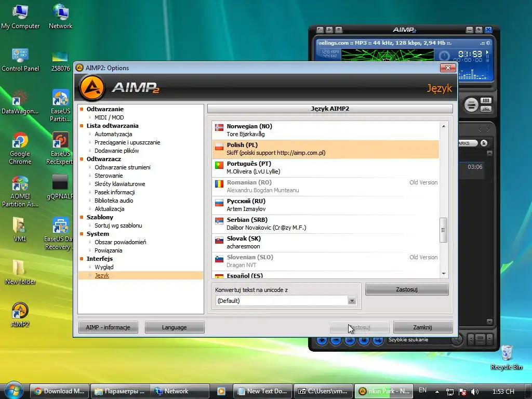Open Powiązania settings page
532x399 pixels.
[108, 250]
